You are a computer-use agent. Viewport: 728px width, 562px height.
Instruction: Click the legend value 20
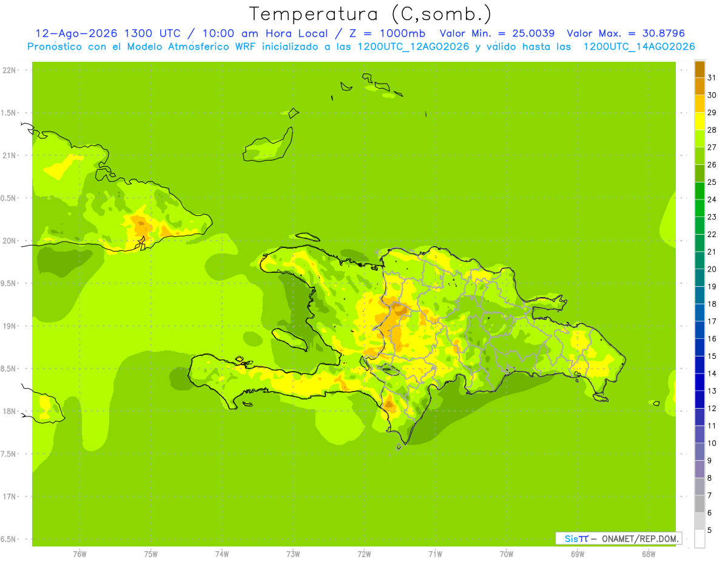coord(712,269)
